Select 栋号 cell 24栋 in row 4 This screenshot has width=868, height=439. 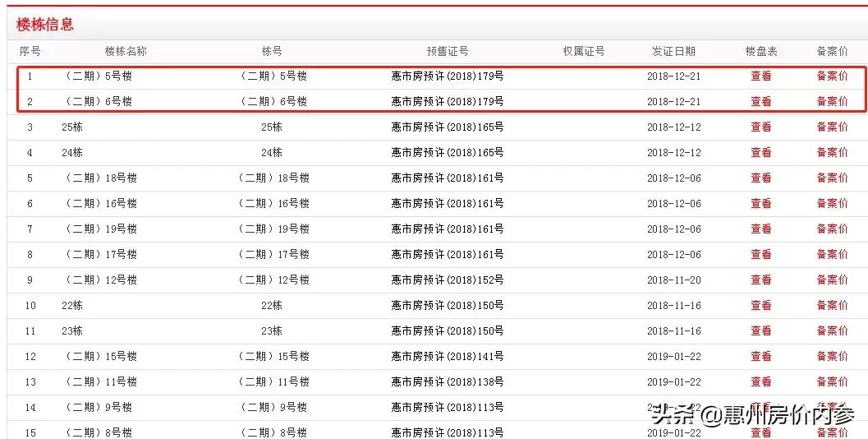coord(272,152)
